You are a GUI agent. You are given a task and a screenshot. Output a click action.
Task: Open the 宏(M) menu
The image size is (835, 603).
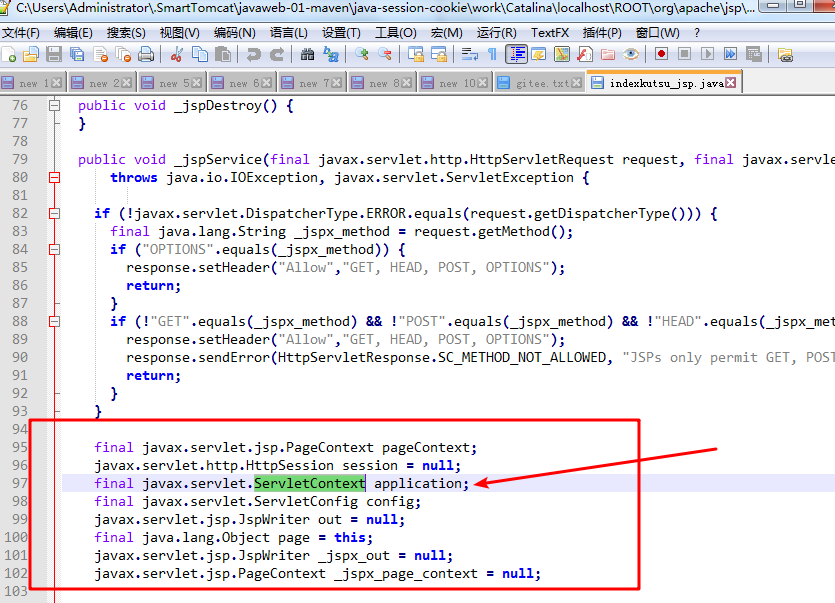coord(446,33)
